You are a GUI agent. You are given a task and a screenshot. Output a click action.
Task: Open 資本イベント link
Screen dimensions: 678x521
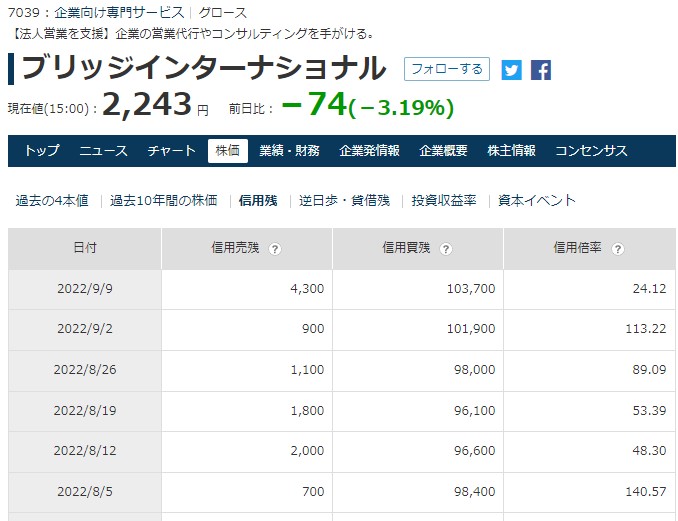(537, 201)
